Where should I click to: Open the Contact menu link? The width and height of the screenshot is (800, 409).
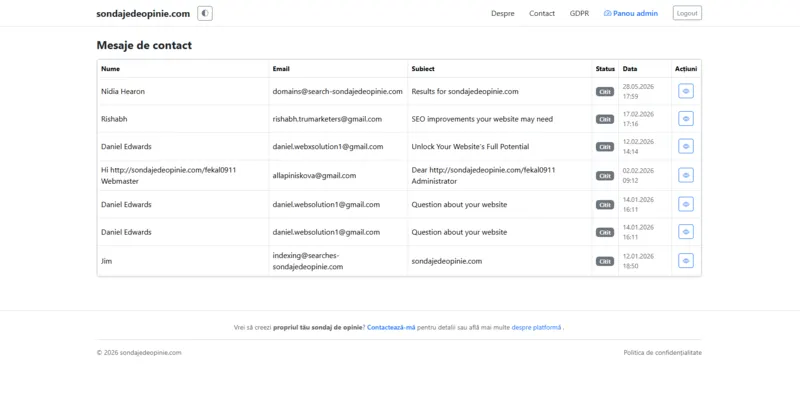click(x=542, y=14)
